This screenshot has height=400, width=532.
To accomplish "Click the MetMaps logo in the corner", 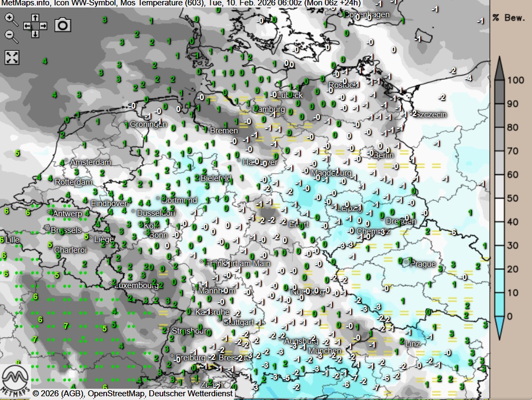I will tap(15, 379).
